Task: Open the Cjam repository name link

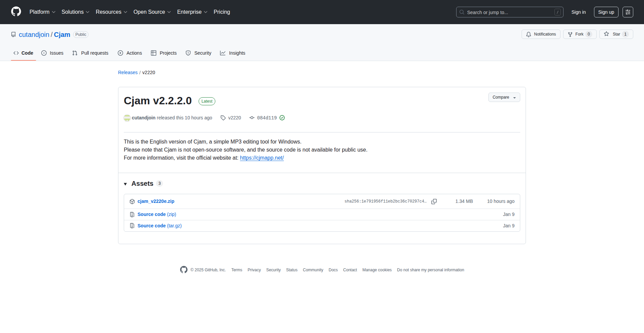Action: (x=62, y=35)
